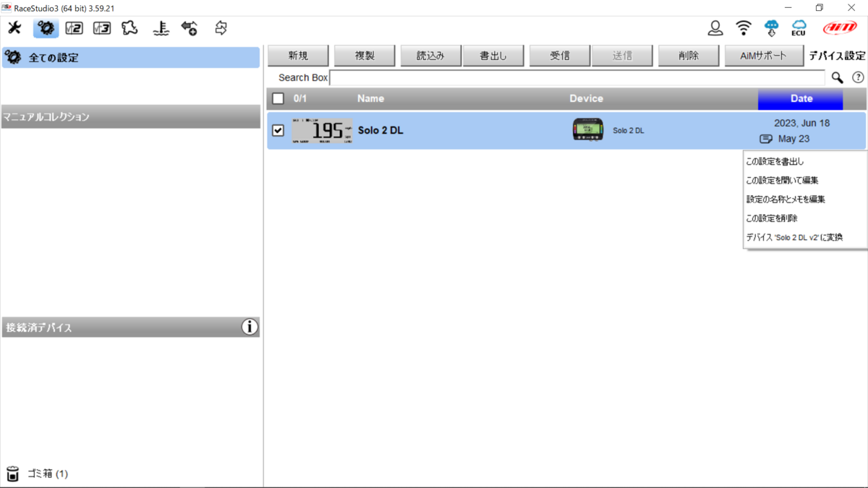Click the memo note icon beside May 23

[766, 139]
